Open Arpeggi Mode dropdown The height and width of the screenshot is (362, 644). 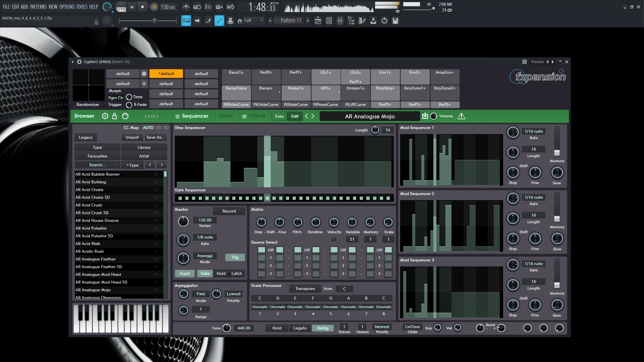click(205, 256)
